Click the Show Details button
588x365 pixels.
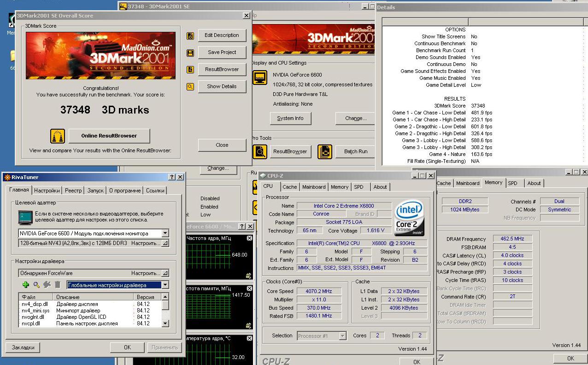(x=222, y=87)
